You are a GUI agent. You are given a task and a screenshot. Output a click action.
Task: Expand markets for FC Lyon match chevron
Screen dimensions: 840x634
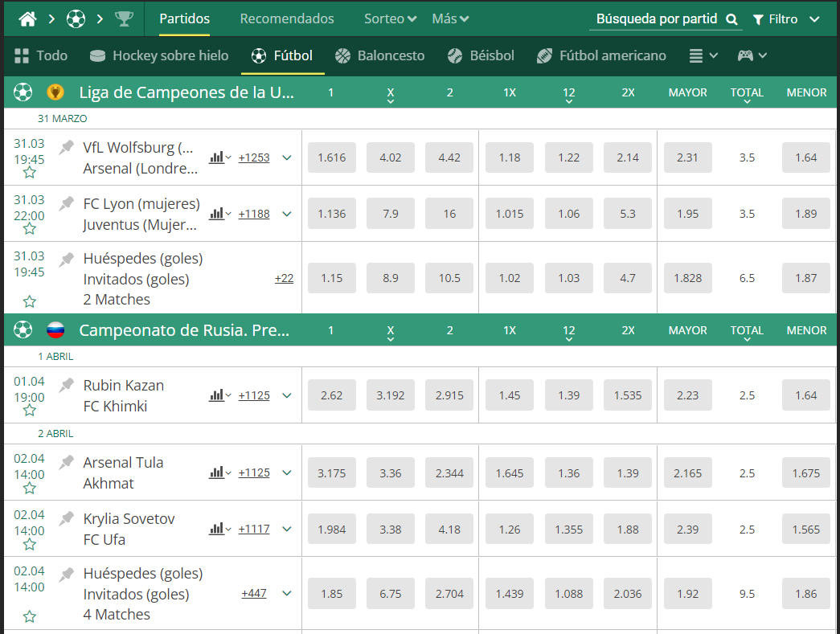pos(287,214)
